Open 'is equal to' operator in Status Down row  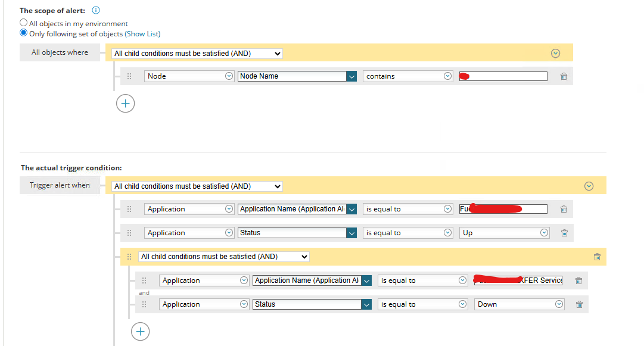click(422, 304)
